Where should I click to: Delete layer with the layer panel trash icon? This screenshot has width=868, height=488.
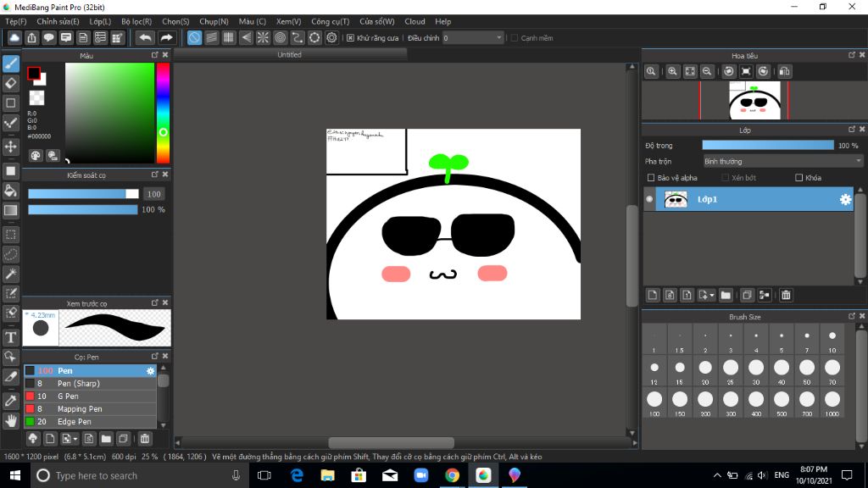[786, 295]
